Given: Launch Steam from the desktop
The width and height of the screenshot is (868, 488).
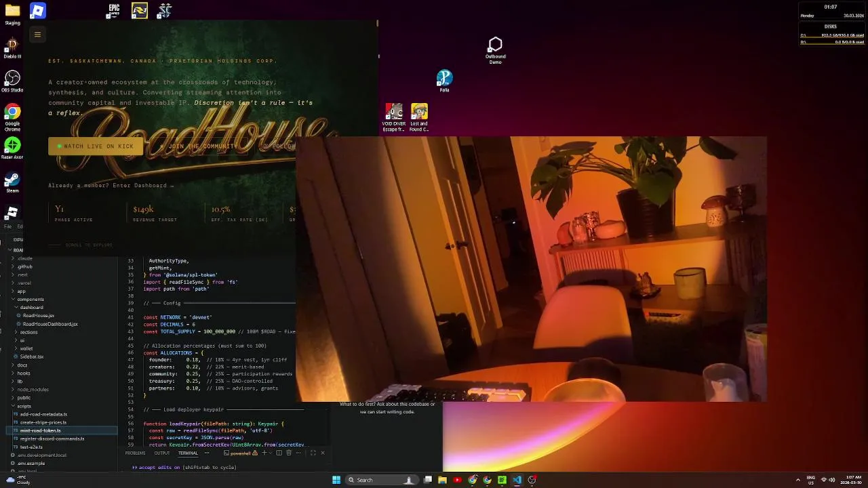Looking at the screenshot, I should (12, 182).
